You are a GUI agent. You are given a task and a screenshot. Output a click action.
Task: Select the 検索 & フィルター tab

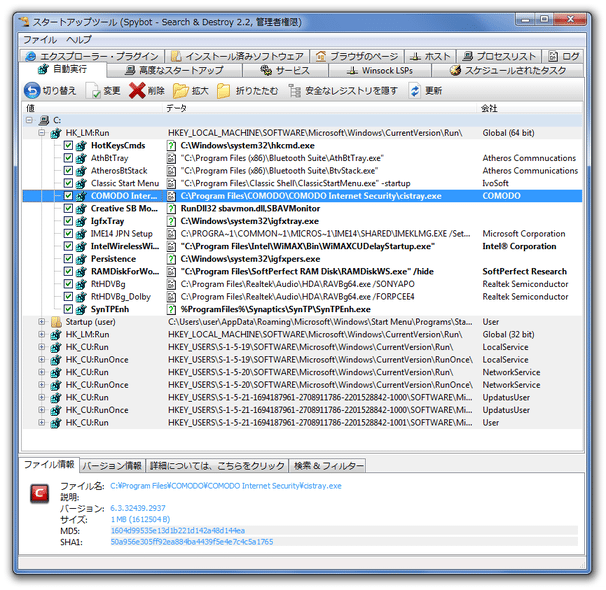(328, 466)
